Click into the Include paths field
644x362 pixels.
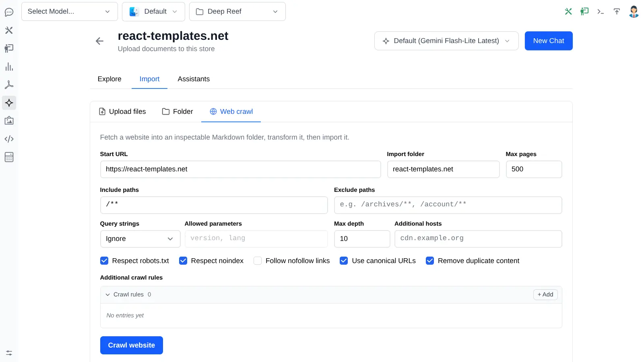(x=214, y=205)
